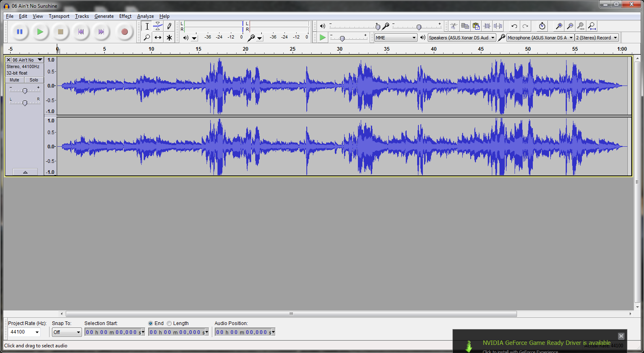Open the Snap To Off dropdown
This screenshot has width=644, height=353.
67,332
